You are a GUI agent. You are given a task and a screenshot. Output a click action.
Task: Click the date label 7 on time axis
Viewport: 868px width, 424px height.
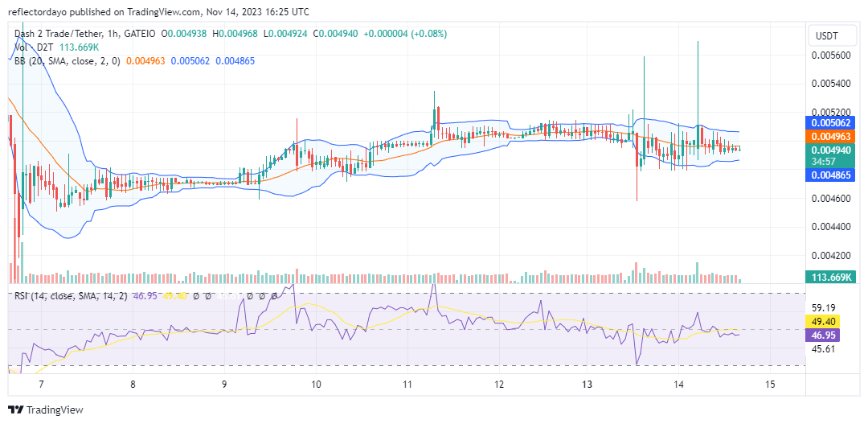pos(42,385)
